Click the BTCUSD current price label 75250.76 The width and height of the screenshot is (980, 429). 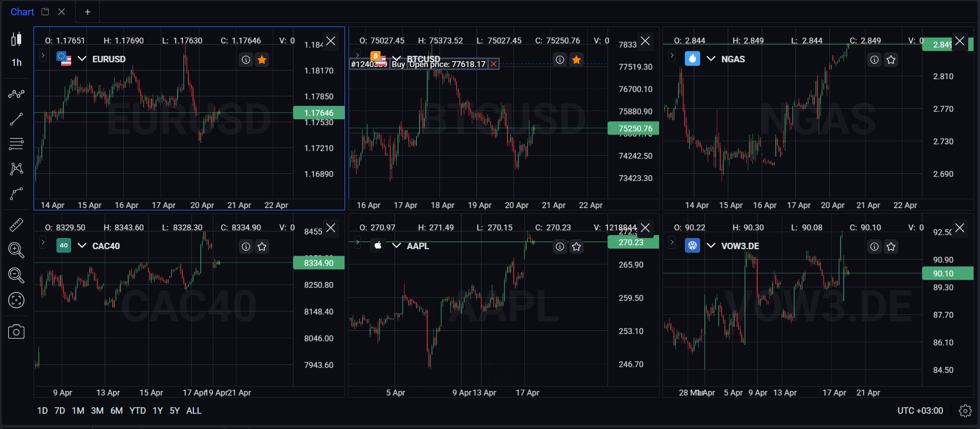click(633, 129)
